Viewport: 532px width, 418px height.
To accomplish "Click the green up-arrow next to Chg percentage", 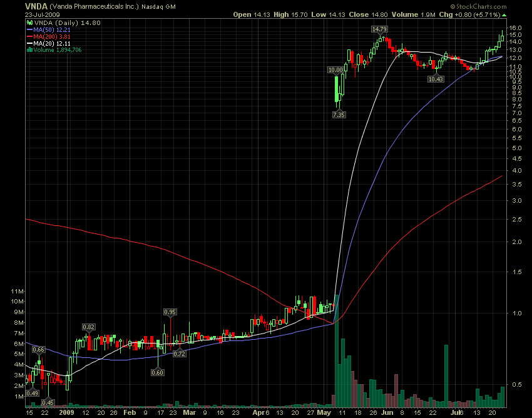I will point(504,15).
